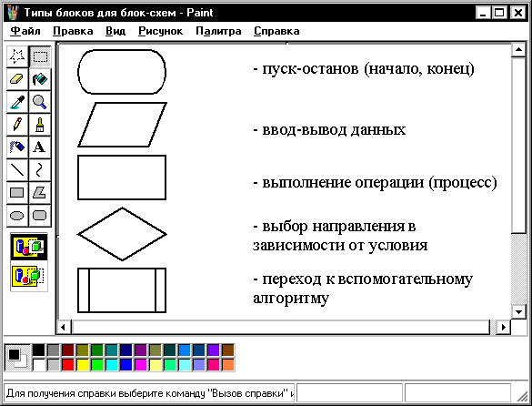The image size is (532, 406).
Task: Pick the olive color swatch
Action: coord(83,350)
